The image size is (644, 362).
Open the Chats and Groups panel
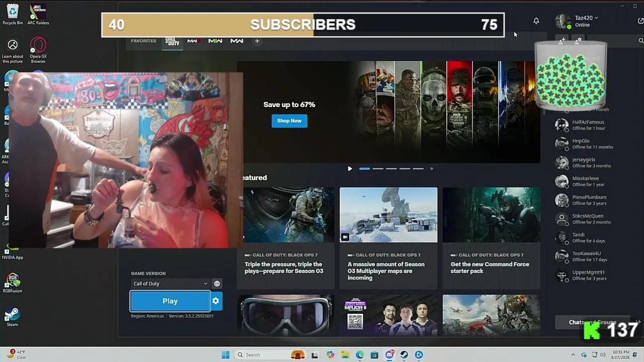point(592,322)
